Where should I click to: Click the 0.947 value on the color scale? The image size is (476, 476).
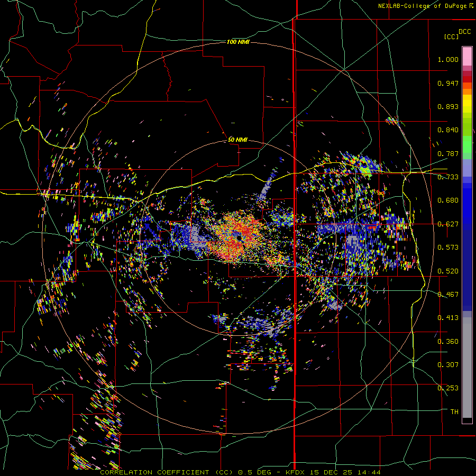click(448, 83)
